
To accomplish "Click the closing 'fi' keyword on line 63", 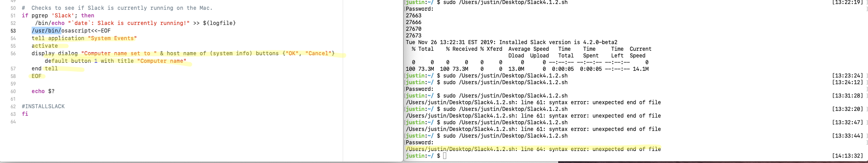I will pos(25,114).
